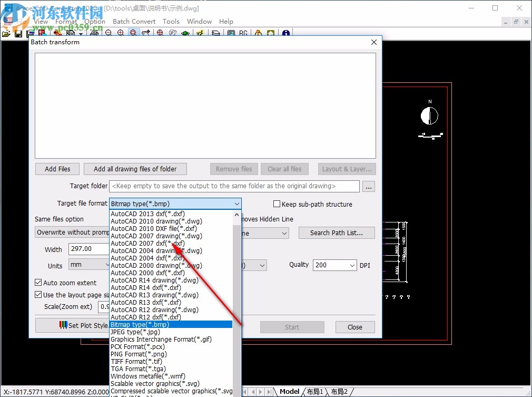Uncheck Auto zoom extent
The width and height of the screenshot is (532, 397).
click(38, 283)
